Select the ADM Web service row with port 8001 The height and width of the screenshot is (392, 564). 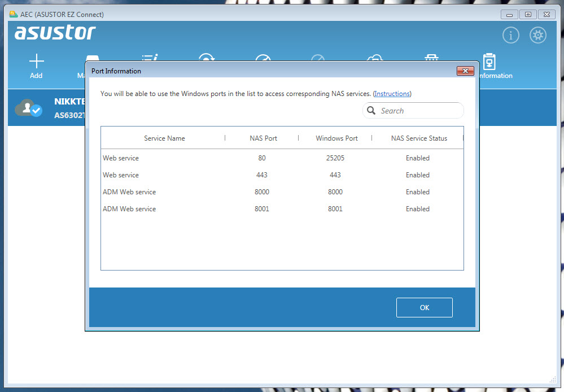pos(282,209)
